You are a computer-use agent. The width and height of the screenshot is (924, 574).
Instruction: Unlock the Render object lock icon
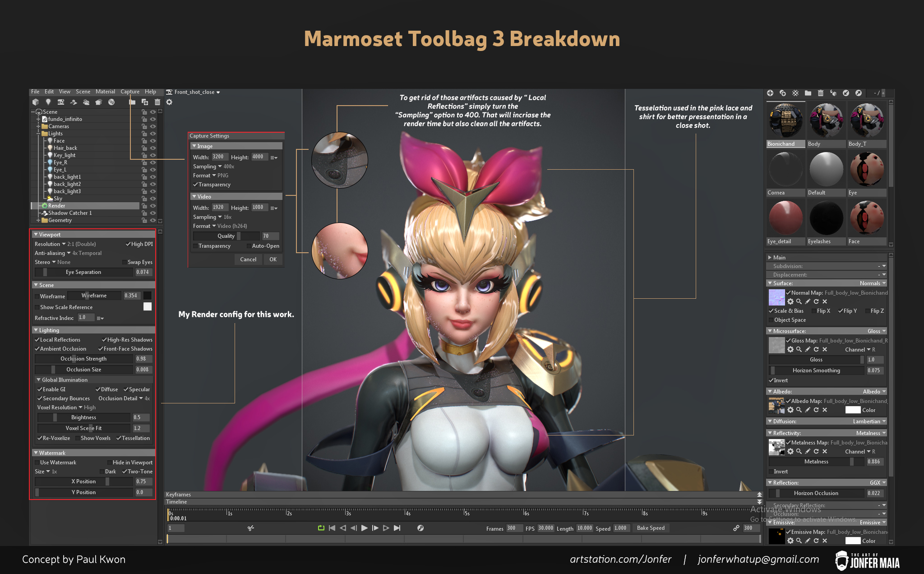(x=144, y=206)
